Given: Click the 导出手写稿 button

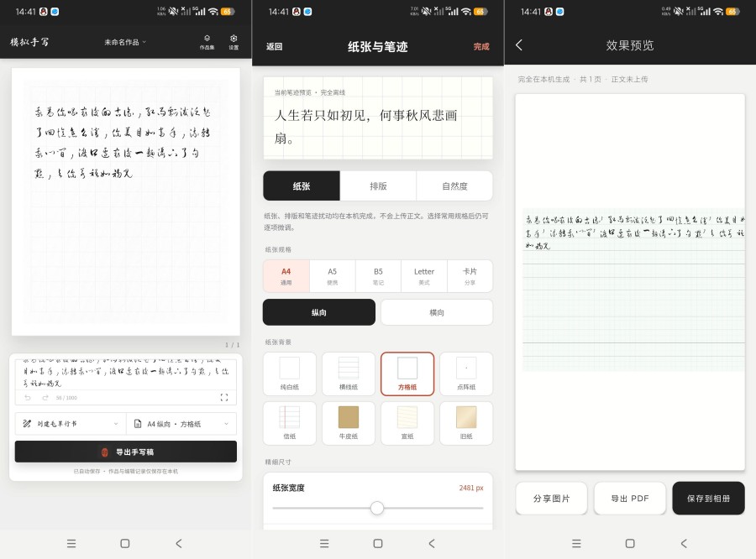Looking at the screenshot, I should [x=126, y=452].
